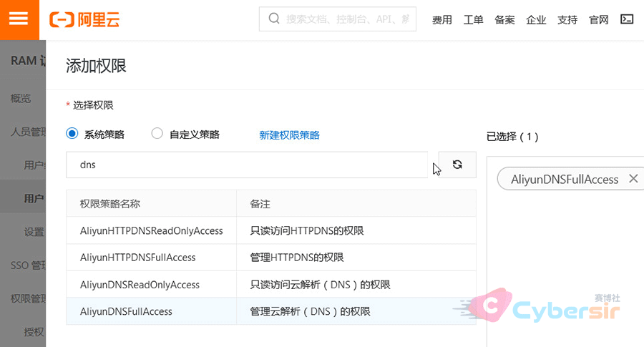Open the hamburger navigation menu
Viewport: 644px width, 347px height.
point(19,19)
